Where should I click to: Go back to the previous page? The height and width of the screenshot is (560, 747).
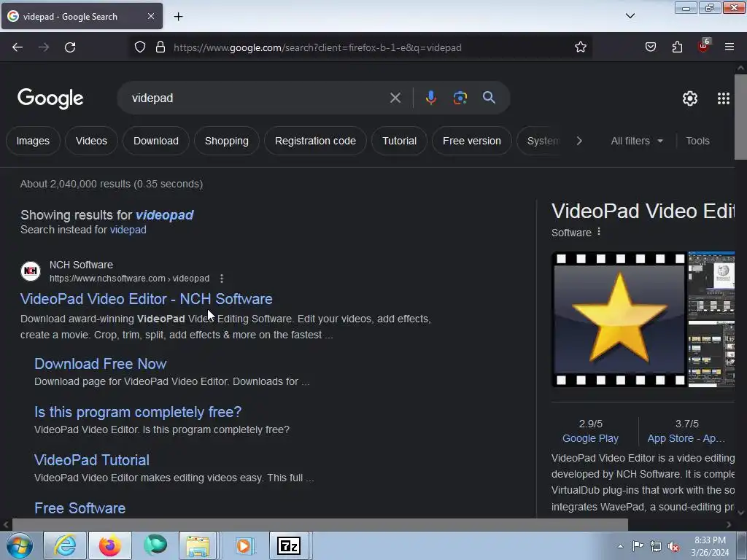(18, 47)
